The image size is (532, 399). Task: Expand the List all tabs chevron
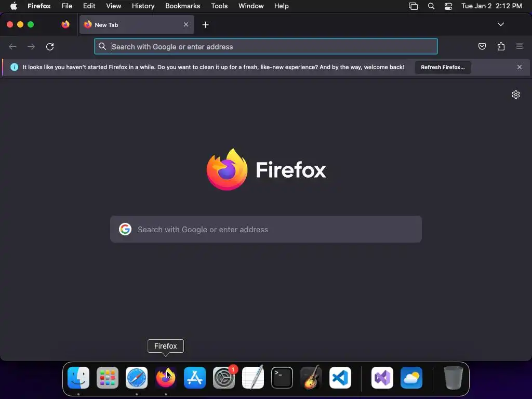coord(500,24)
